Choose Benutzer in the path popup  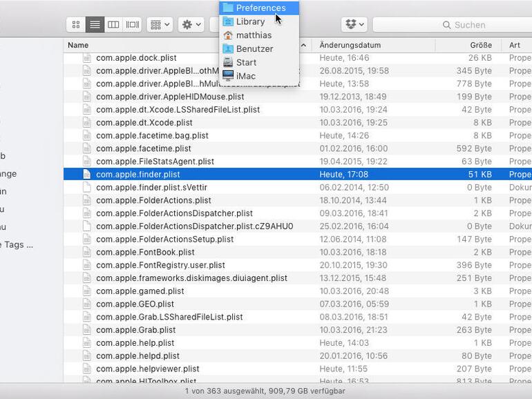(x=259, y=49)
